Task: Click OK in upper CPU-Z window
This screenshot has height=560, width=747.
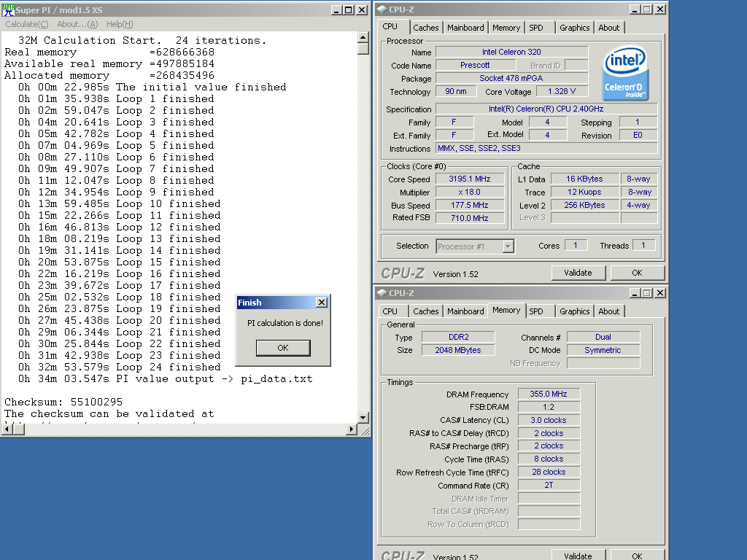Action: (637, 273)
